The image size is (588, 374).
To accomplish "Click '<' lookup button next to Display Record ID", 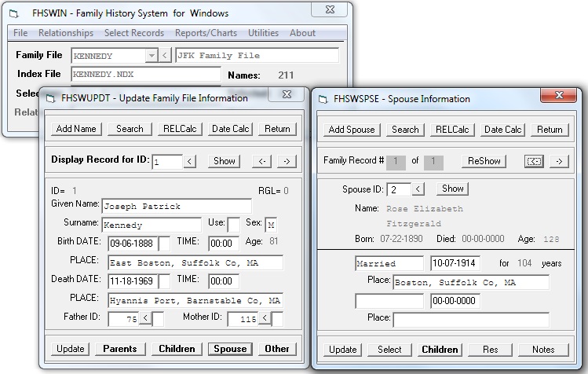I will (x=189, y=162).
